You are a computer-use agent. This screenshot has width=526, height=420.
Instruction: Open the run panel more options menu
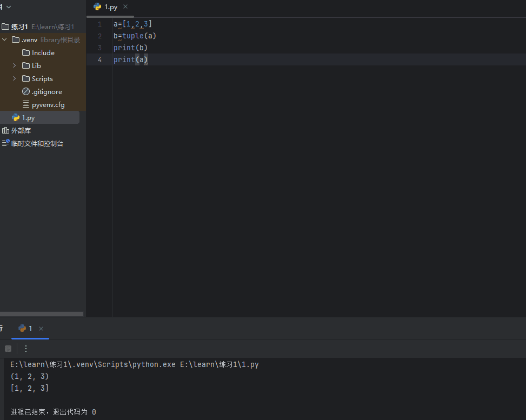(x=26, y=349)
